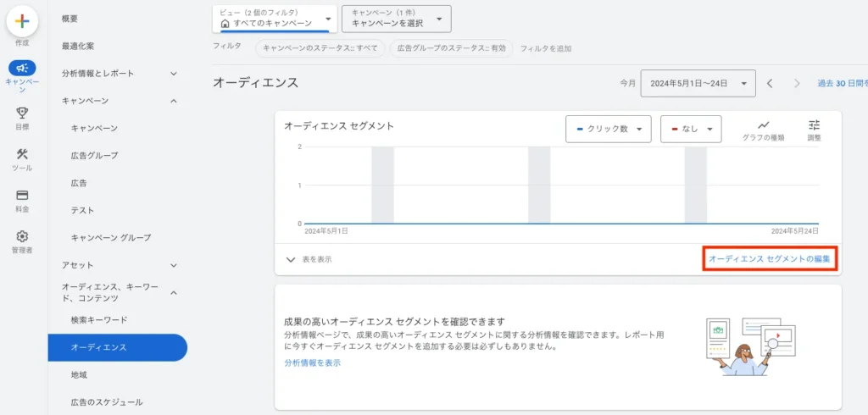Click the 2024年5月1日 chart axis label
Image resolution: width=868 pixels, height=415 pixels.
point(326,230)
